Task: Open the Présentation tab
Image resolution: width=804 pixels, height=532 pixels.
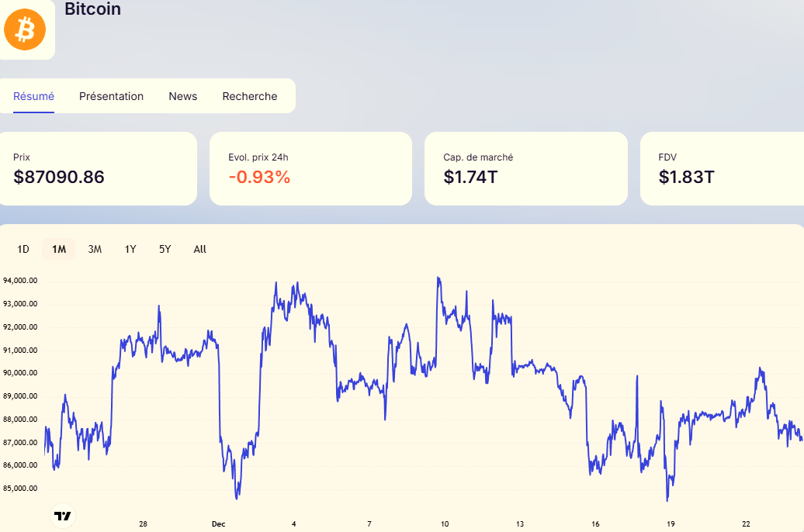Action: point(111,96)
